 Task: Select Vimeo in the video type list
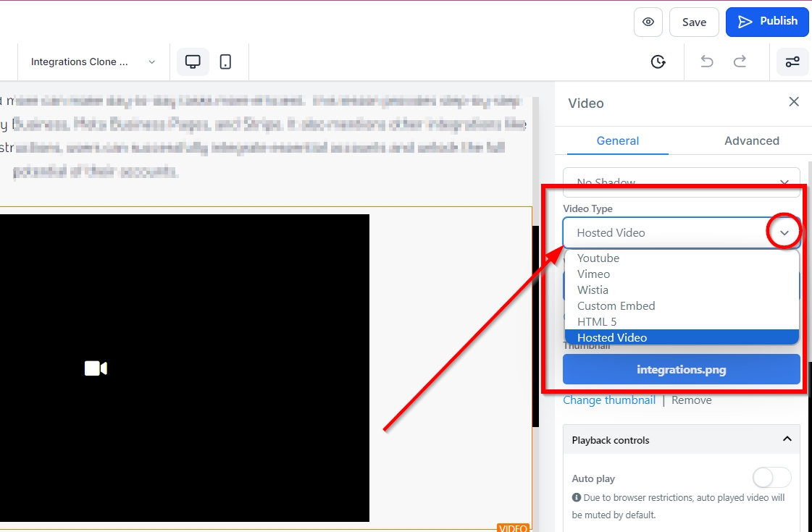coord(593,274)
